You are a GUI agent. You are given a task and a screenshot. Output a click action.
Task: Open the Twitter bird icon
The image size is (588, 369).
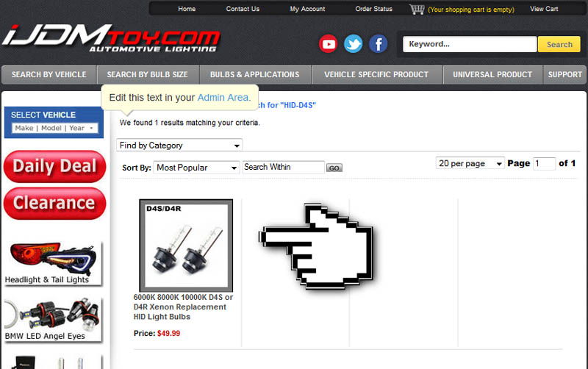[x=354, y=44]
